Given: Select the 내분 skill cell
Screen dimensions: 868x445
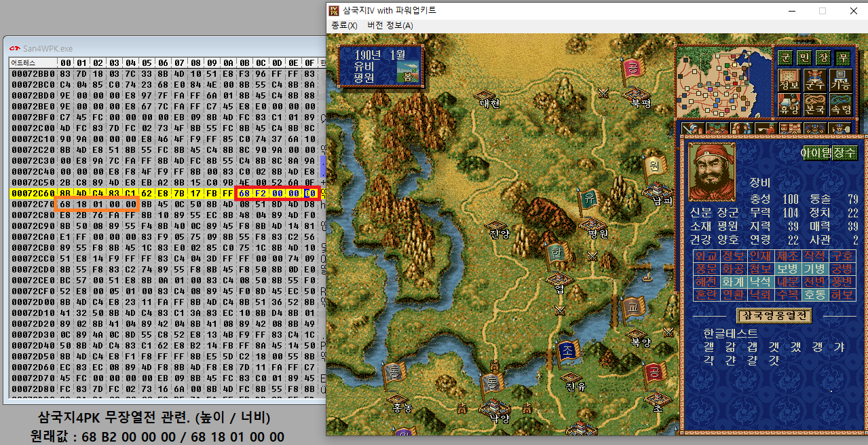Looking at the screenshot, I should (788, 282).
